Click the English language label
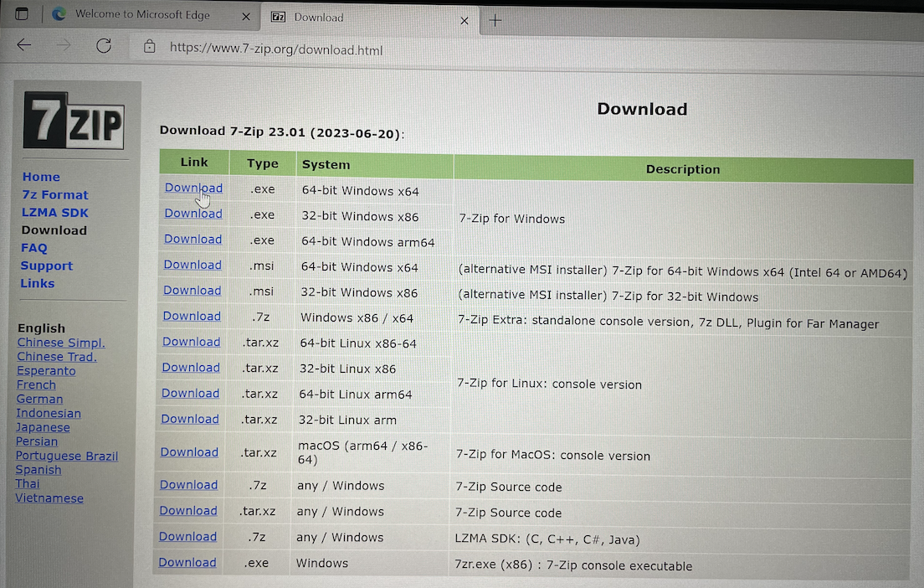Viewport: 924px width, 588px height. point(41,328)
